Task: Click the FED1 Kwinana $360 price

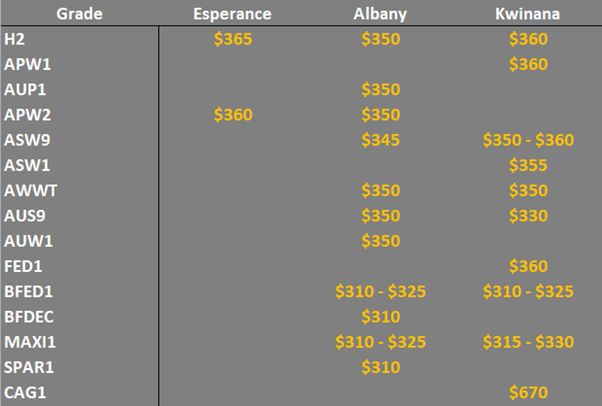Action: [x=528, y=266]
